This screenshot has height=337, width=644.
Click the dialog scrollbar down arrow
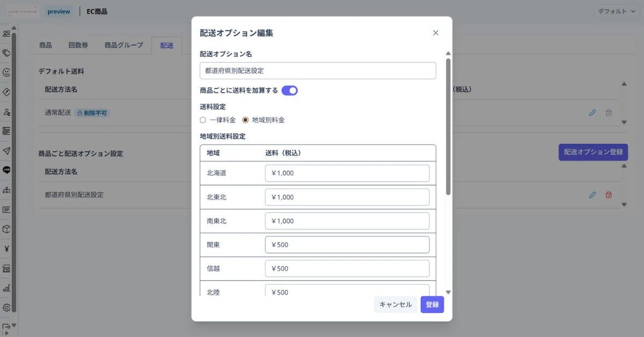pyautogui.click(x=448, y=292)
